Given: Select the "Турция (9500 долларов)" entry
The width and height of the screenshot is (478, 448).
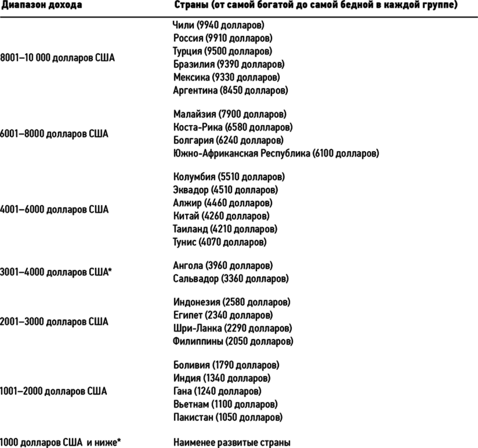Looking at the screenshot, I should coord(222,51).
